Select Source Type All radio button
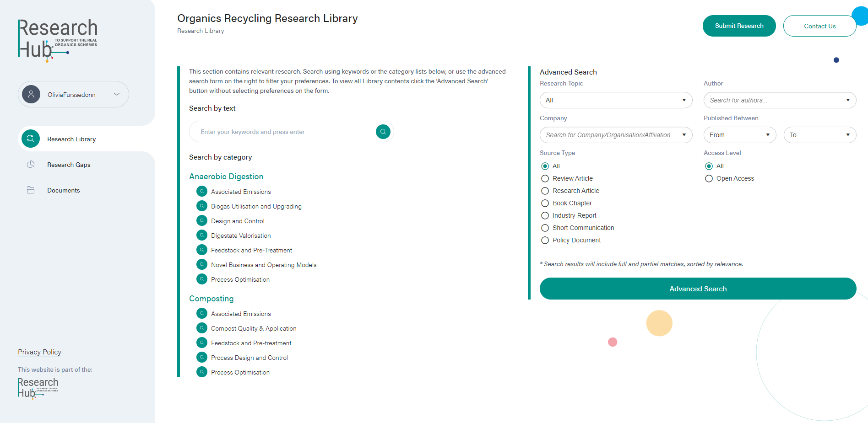This screenshot has width=868, height=423. [545, 166]
